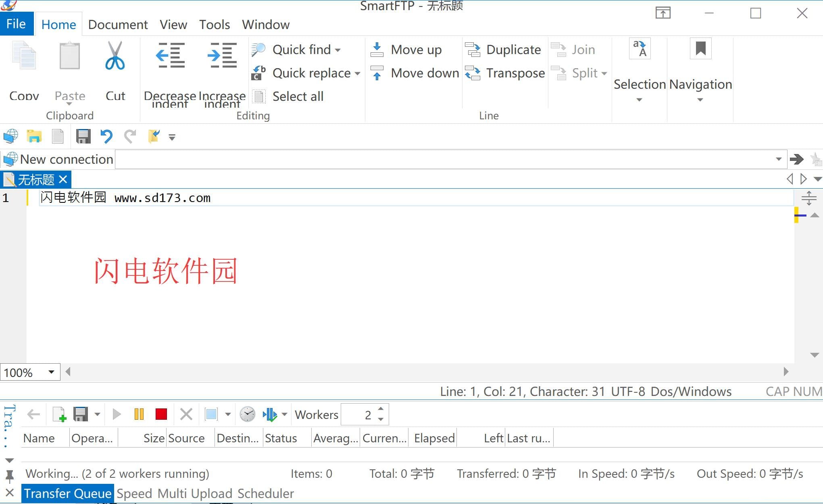
Task: Move the current line up
Action: click(x=406, y=50)
